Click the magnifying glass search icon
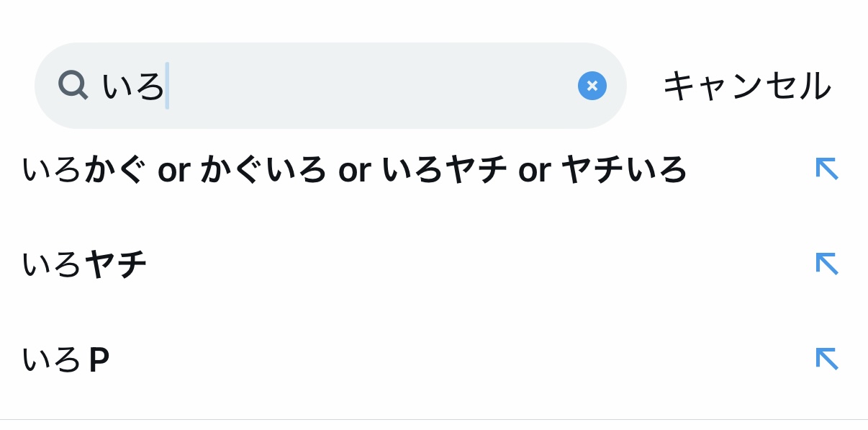 tap(73, 85)
